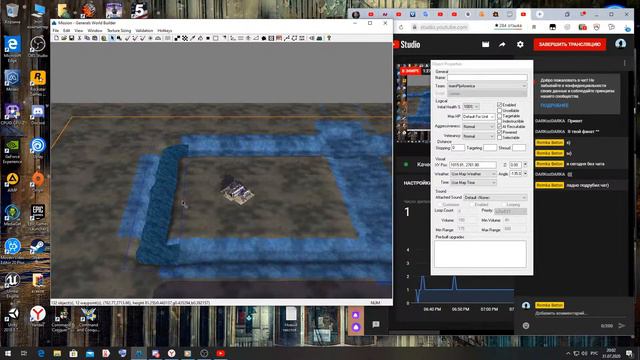Click the Copy icon in World Builder toolbar
The width and height of the screenshot is (640, 360).
pyautogui.click(x=87, y=38)
